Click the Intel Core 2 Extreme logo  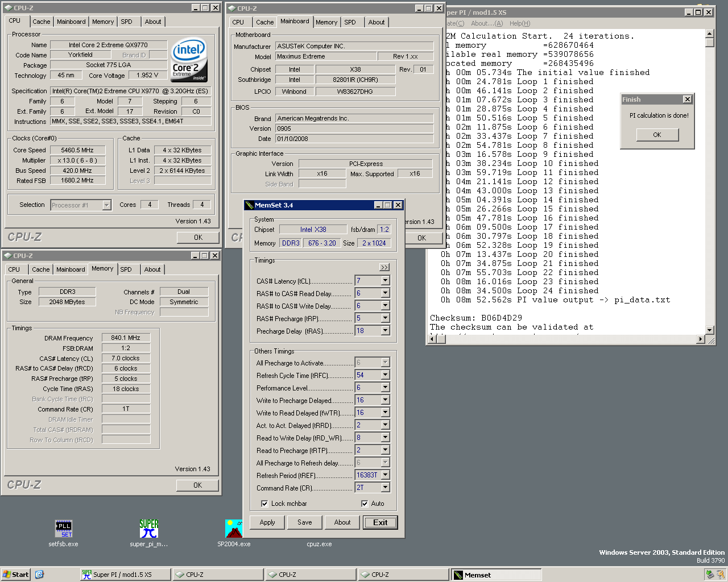(x=189, y=60)
